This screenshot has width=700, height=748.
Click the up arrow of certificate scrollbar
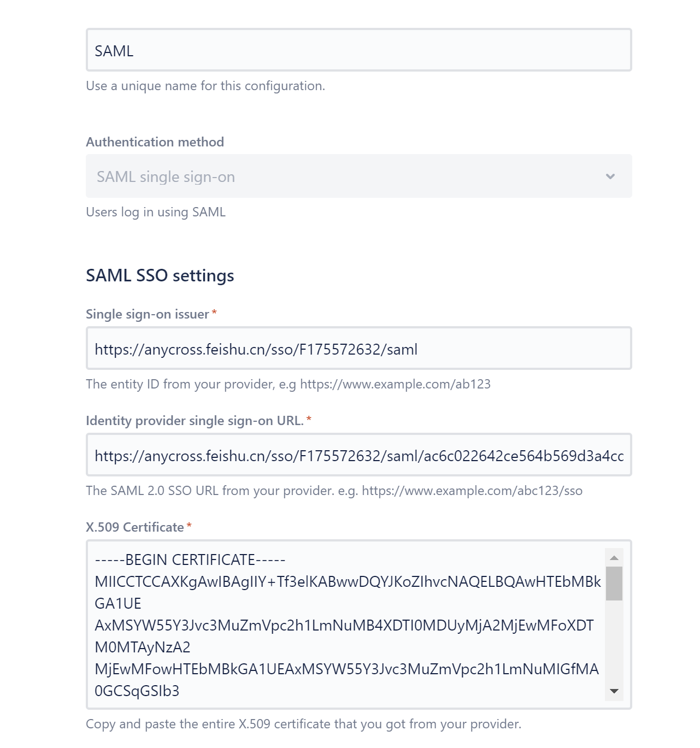[614, 558]
